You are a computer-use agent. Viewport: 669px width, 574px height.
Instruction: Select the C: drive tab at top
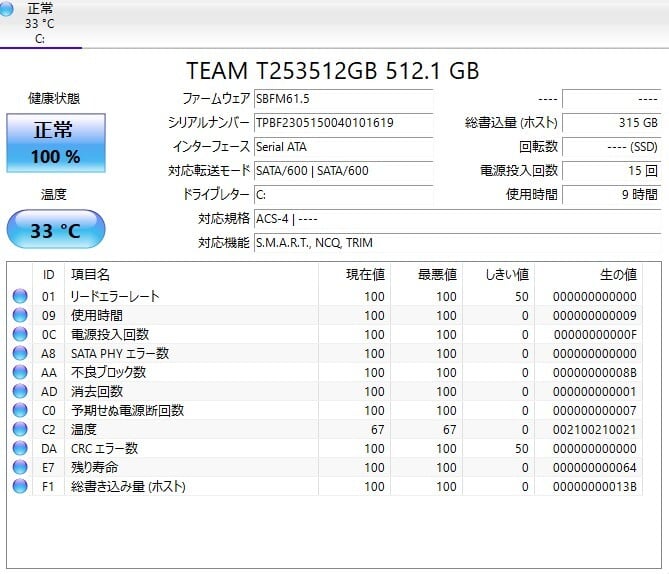coord(40,23)
